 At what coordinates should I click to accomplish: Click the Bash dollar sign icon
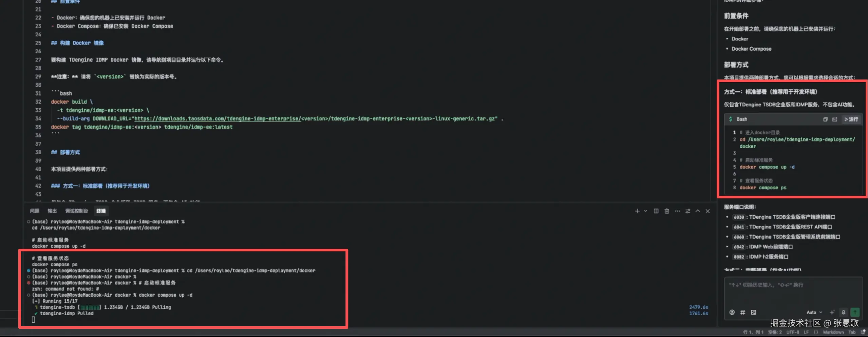[731, 119]
